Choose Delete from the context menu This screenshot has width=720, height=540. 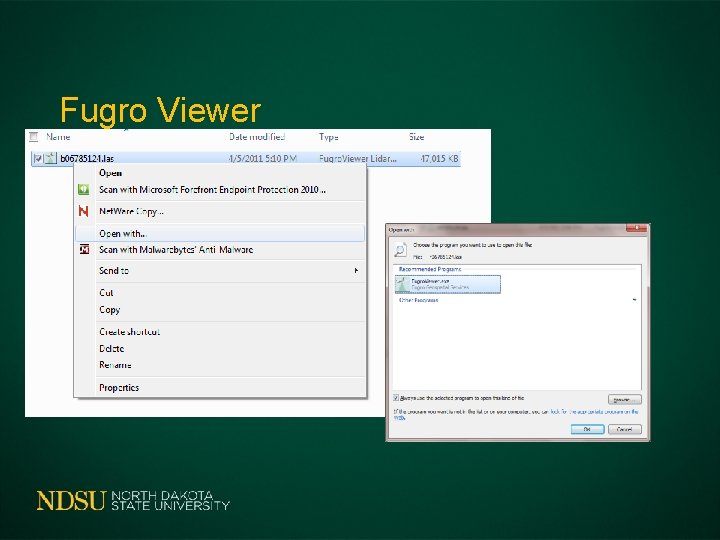click(112, 349)
